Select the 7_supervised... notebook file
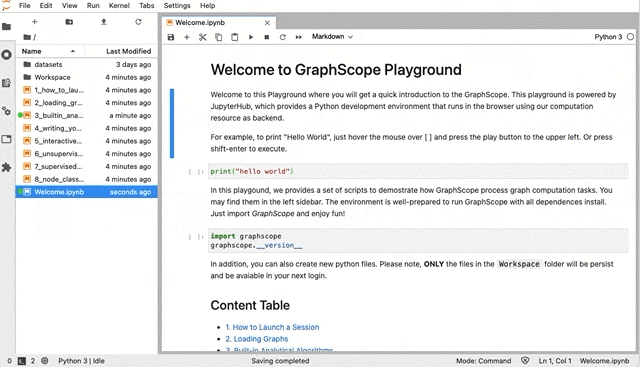 [x=87, y=166]
